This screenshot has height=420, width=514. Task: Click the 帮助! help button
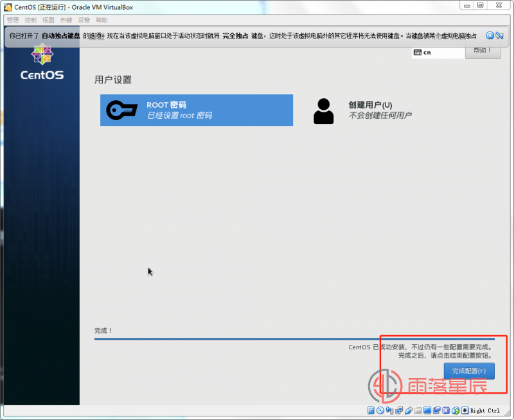(483, 51)
